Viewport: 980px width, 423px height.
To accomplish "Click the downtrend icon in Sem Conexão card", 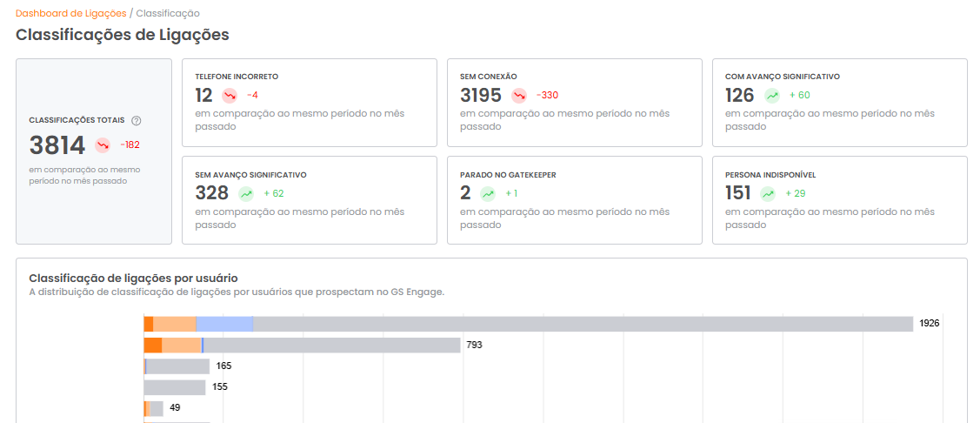I will point(519,95).
